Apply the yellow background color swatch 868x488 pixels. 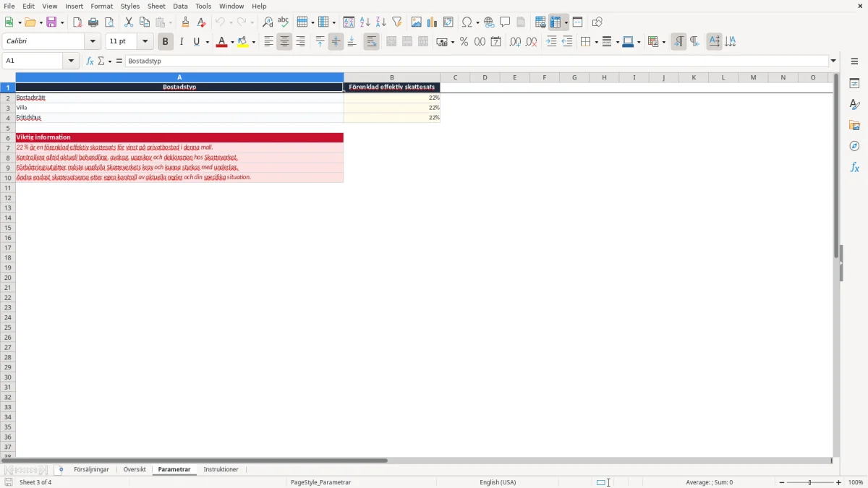pyautogui.click(x=243, y=42)
